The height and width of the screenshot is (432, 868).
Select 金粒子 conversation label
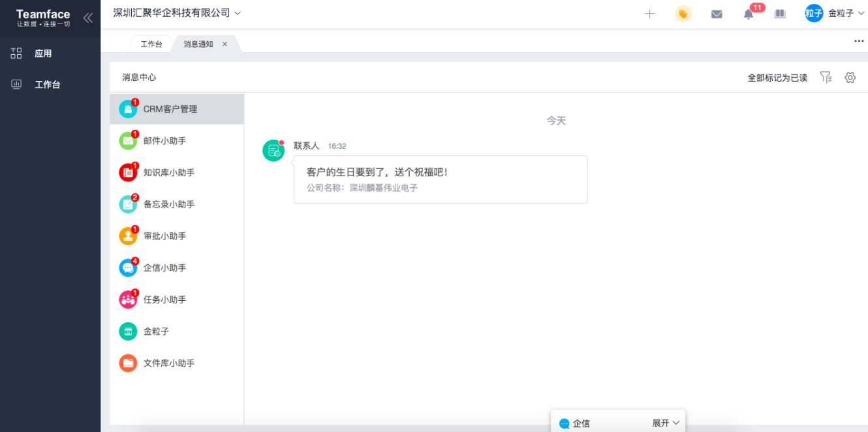coord(156,332)
